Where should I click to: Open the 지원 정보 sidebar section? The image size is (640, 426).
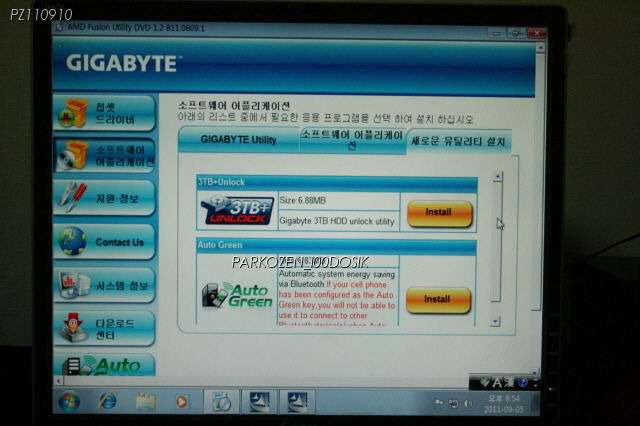(104, 198)
